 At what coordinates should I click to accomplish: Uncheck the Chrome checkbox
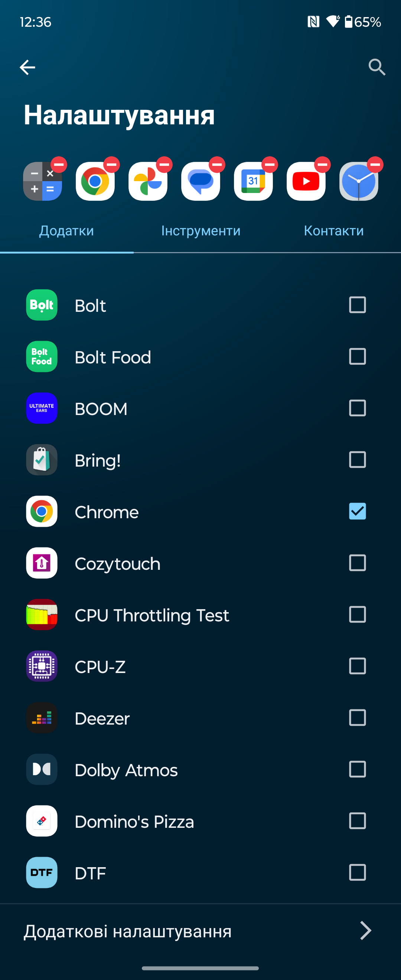click(357, 511)
